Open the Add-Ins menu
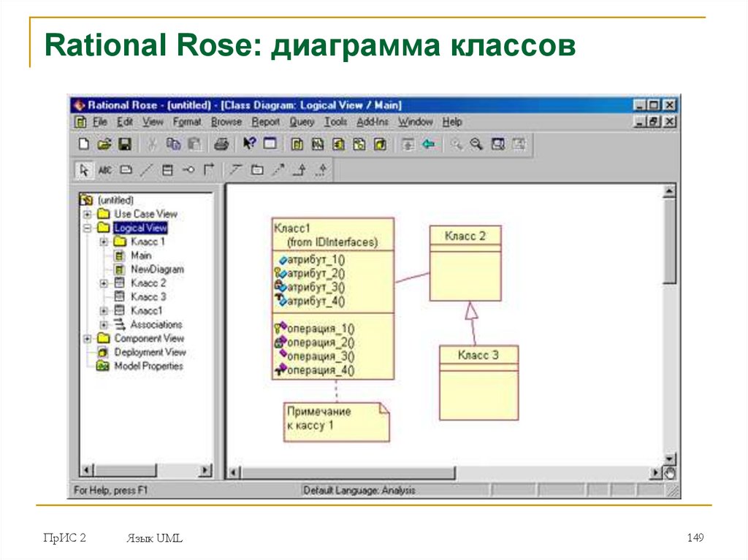This screenshot has height=560, width=748. click(x=373, y=122)
